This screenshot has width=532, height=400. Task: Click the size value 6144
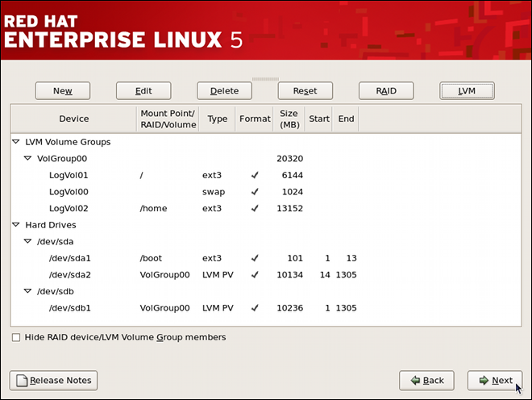point(293,175)
